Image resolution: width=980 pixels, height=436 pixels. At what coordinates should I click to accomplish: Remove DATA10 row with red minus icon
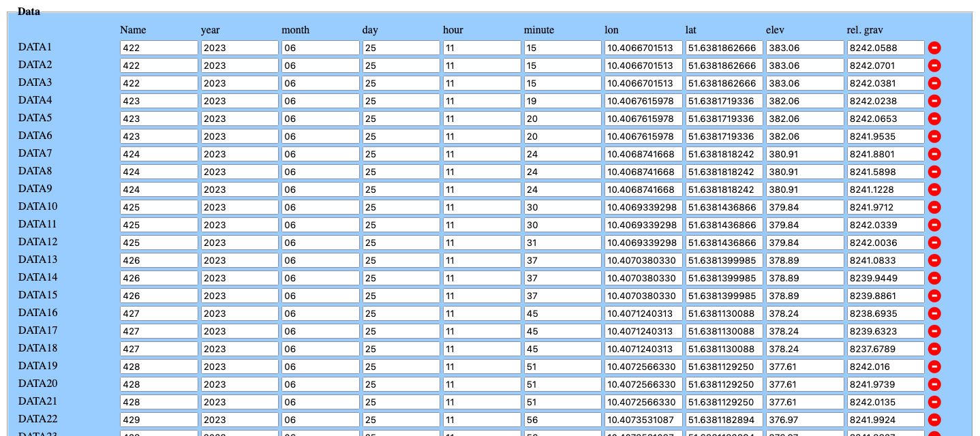(934, 207)
